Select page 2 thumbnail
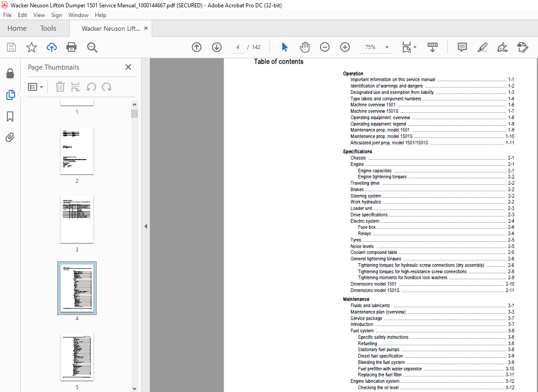The width and height of the screenshot is (538, 392). tap(77, 151)
